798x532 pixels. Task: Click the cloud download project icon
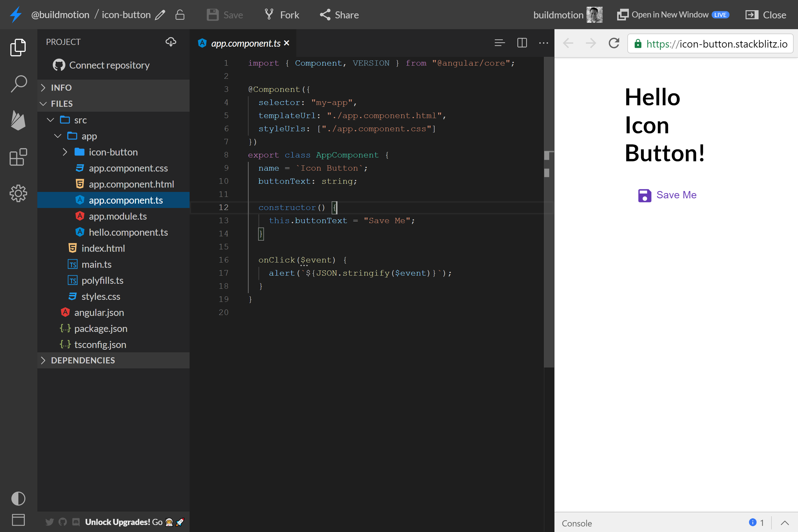171,42
